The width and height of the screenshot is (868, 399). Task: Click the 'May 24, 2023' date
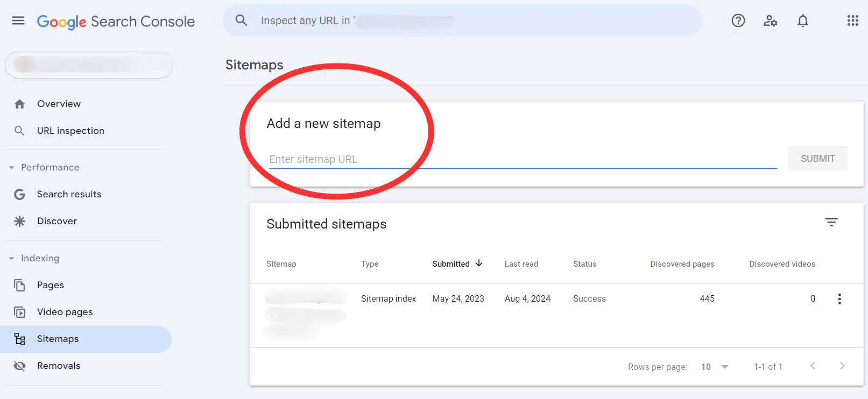458,299
